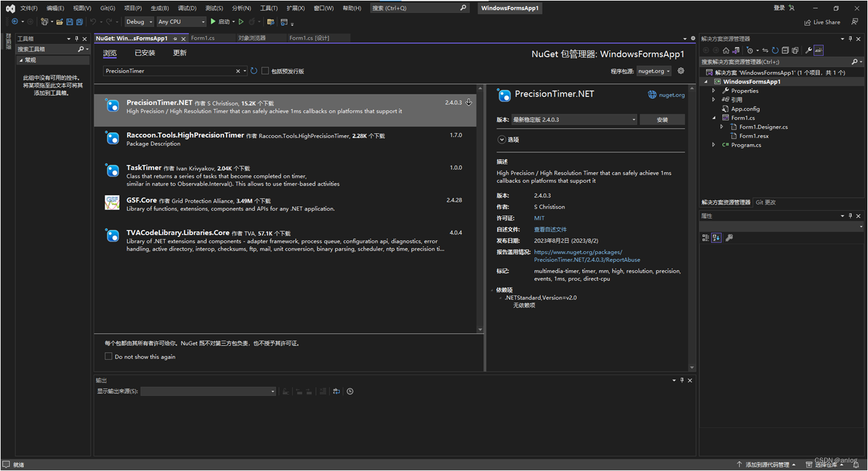Open the Any CPU platform dropdown
868x471 pixels.
182,22
